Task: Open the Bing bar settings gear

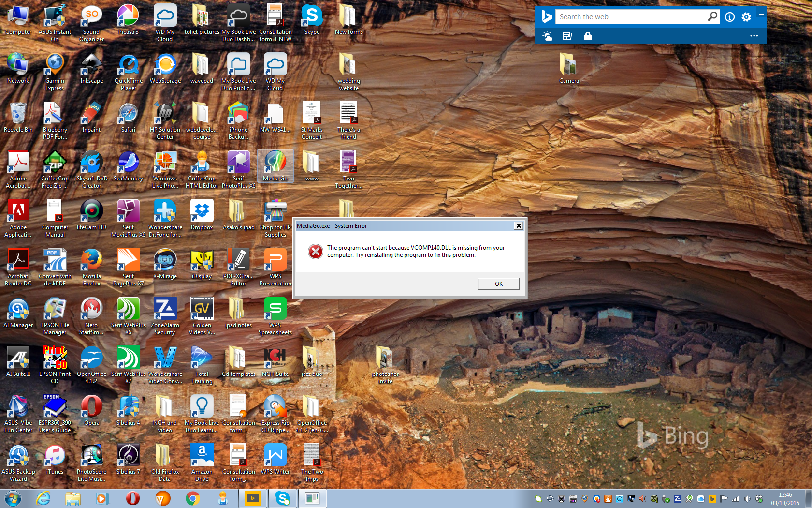Action: tap(746, 16)
